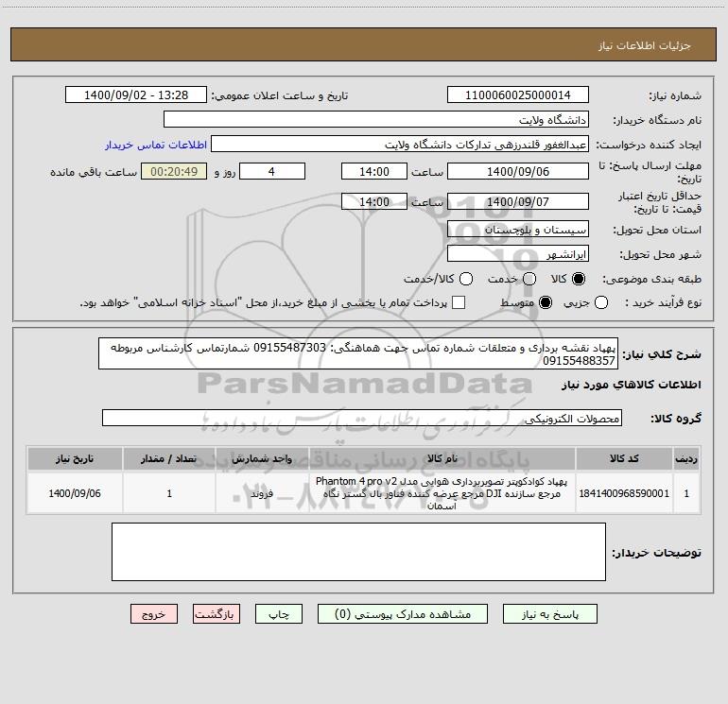
Task: Click the response deadline date 1400/09/06
Action: [x=518, y=171]
